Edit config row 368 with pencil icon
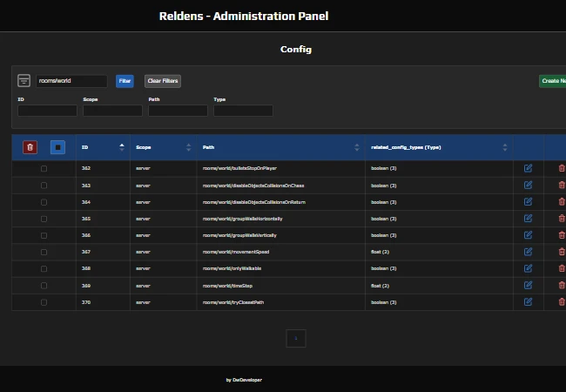The width and height of the screenshot is (566, 392). (528, 268)
